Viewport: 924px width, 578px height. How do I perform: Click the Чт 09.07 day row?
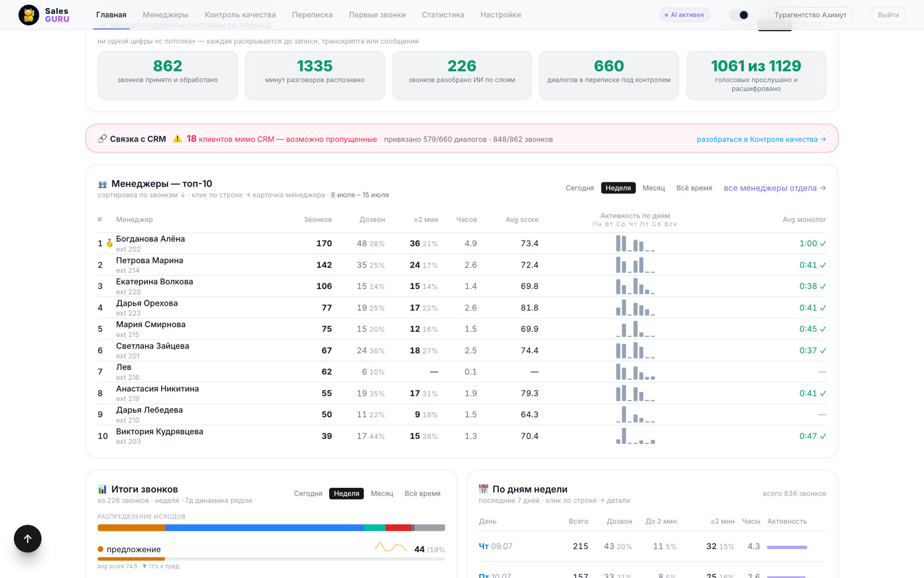(x=653, y=546)
